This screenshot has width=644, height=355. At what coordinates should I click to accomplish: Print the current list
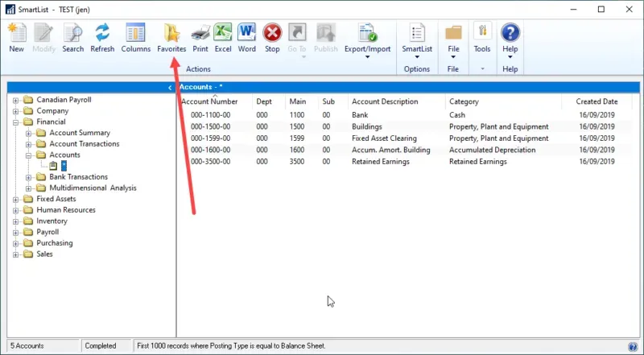point(200,38)
